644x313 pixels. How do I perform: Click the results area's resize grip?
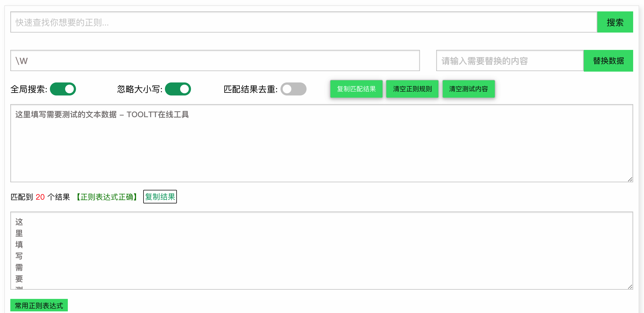(630, 287)
